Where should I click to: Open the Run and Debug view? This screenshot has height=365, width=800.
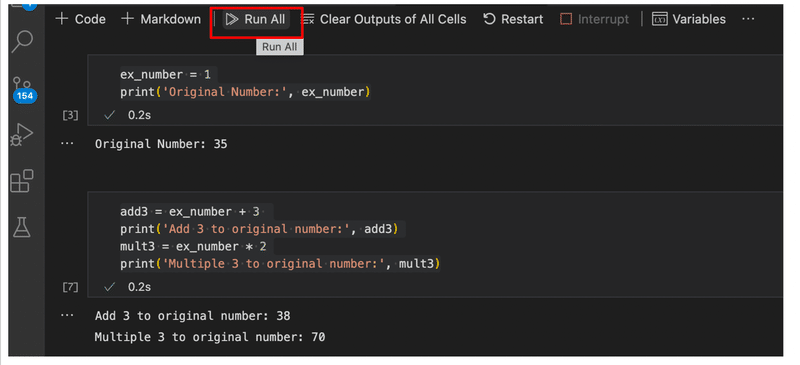point(22,135)
